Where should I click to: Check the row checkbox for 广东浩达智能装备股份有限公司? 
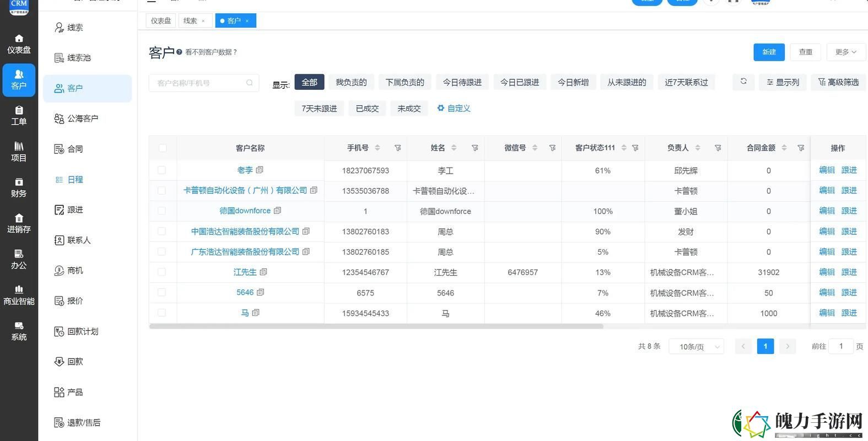[x=161, y=251]
